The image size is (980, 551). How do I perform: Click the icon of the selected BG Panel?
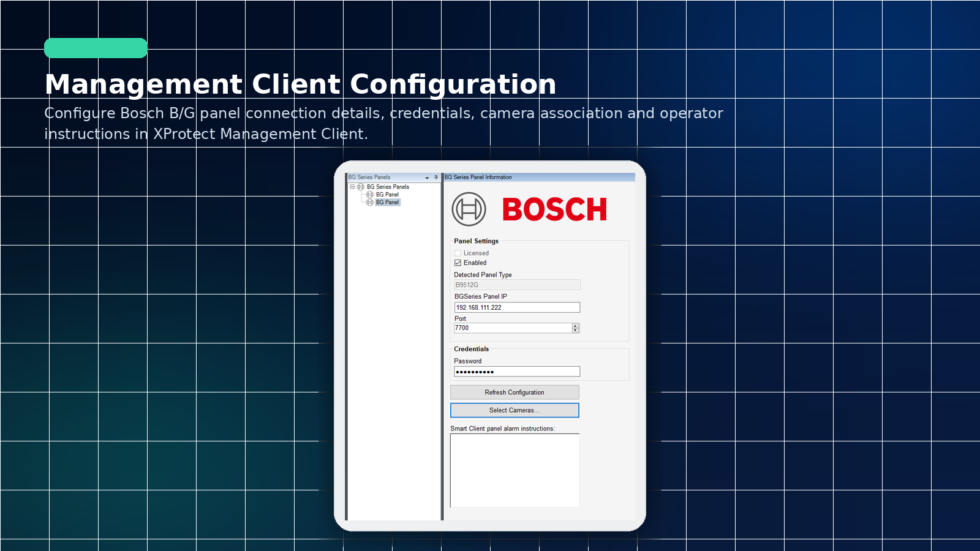(x=370, y=202)
